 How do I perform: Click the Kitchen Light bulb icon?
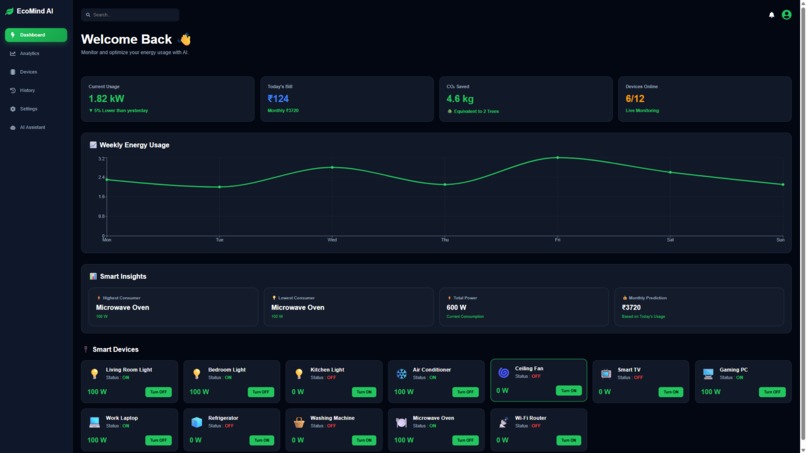tap(299, 374)
